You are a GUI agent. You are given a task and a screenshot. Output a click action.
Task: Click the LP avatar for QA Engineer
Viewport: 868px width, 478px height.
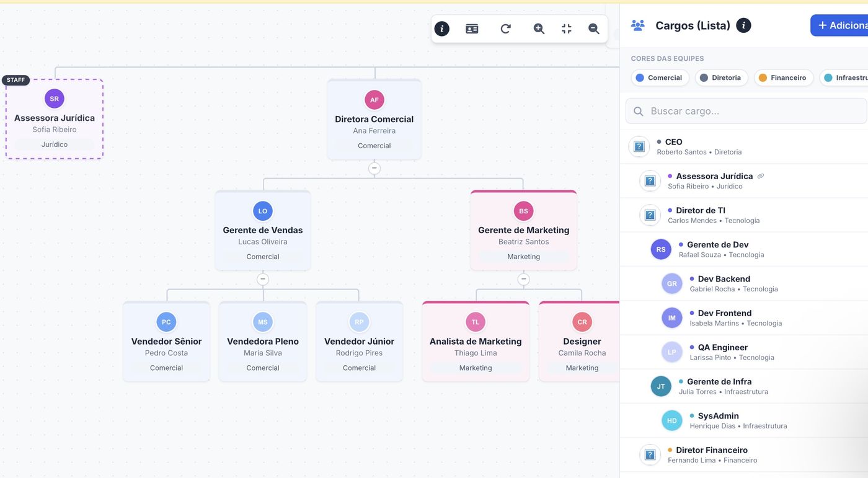click(672, 352)
